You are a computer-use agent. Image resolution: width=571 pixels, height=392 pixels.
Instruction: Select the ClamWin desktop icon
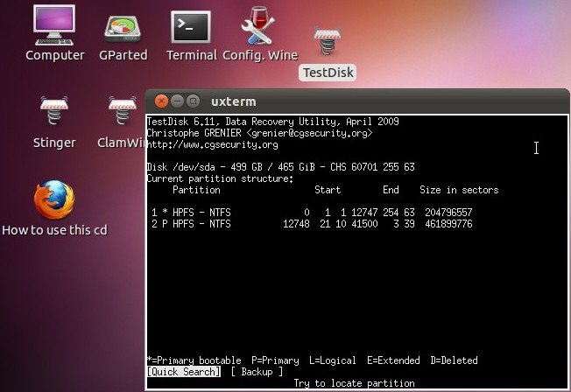click(123, 110)
